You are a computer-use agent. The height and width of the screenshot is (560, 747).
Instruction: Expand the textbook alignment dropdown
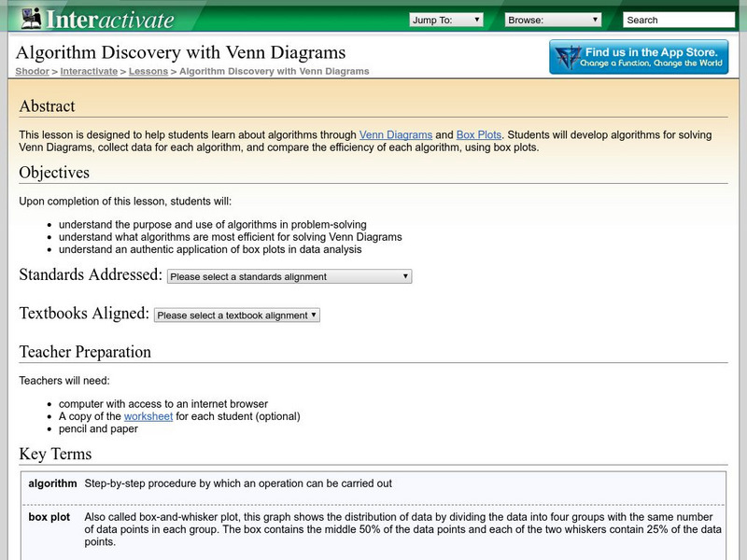pos(237,315)
